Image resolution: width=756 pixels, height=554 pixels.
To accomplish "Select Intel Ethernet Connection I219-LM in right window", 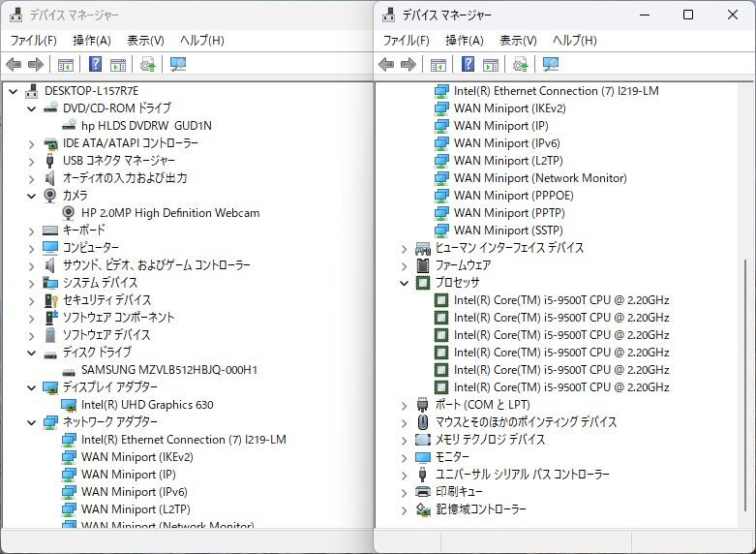I will tap(556, 91).
